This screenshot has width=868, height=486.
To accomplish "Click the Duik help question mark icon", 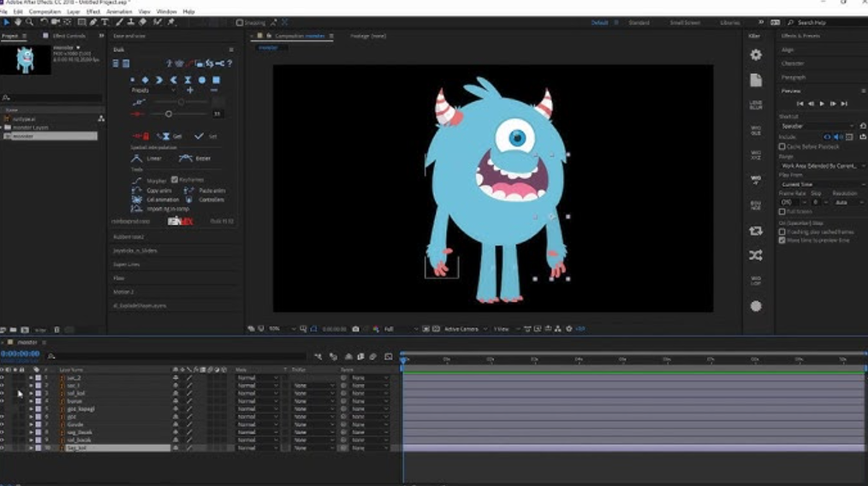I will [x=229, y=63].
